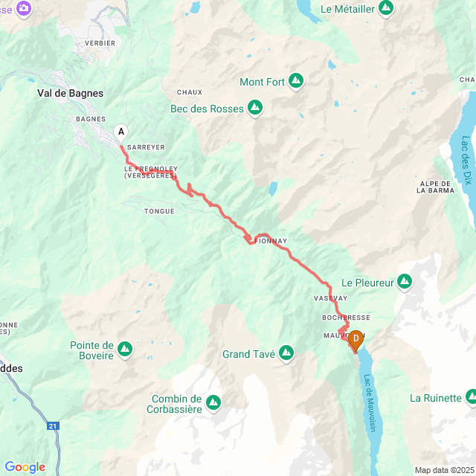Click the Le Pleureur peak icon
476x476 pixels.
tap(405, 282)
